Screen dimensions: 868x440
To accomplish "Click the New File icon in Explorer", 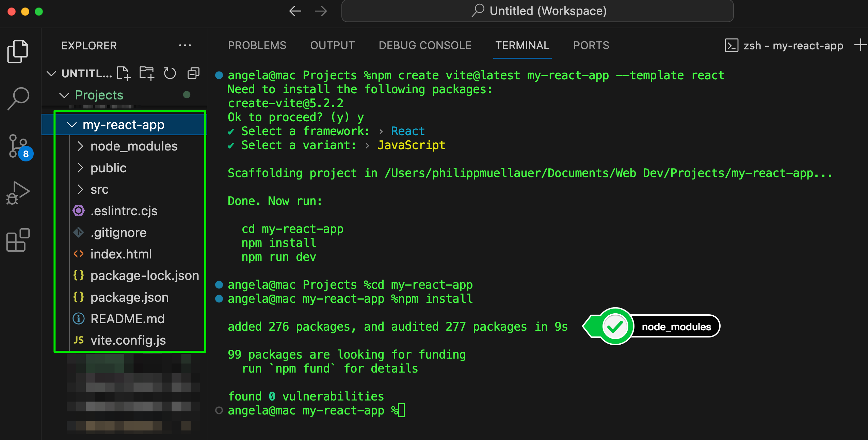I will click(123, 74).
